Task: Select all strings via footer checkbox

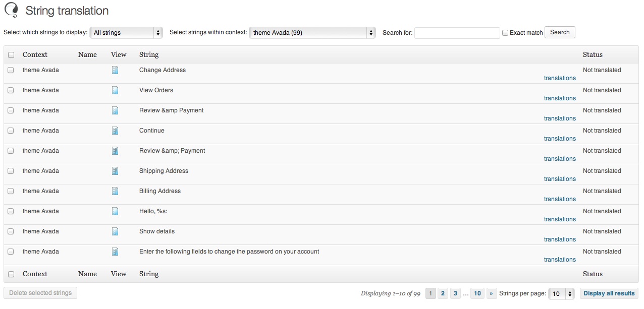Action: click(11, 274)
